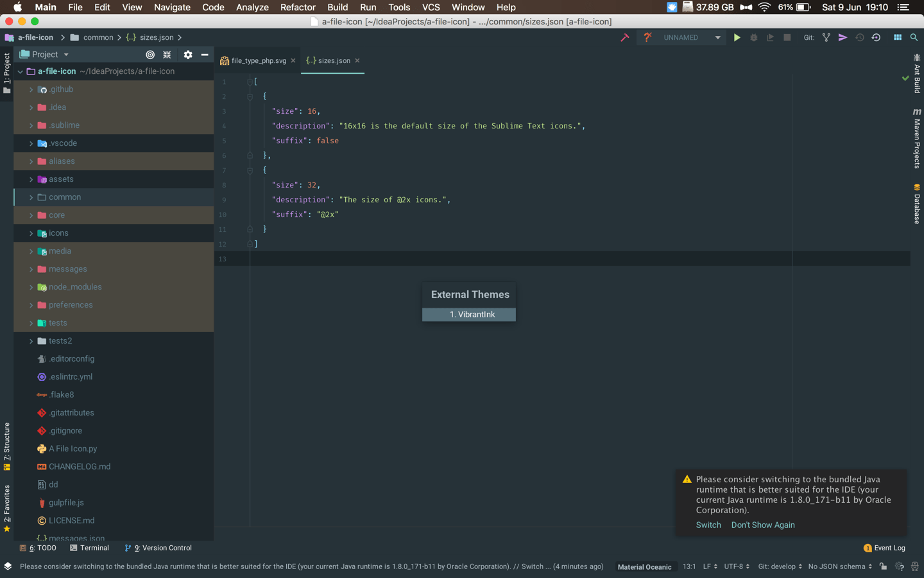Open the Refactor menu
This screenshot has width=924, height=578.
[298, 7]
